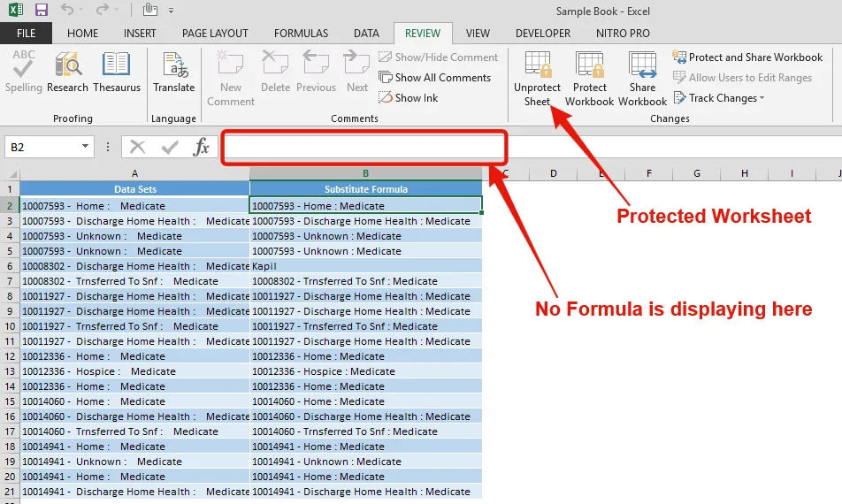Select column F header
Viewport: 842px width, 504px height.
click(648, 173)
